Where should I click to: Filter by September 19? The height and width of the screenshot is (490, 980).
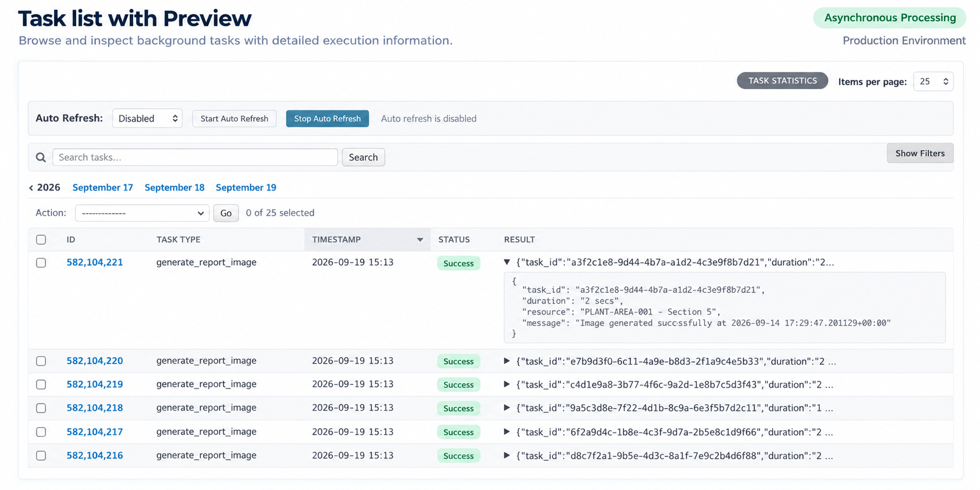point(246,187)
